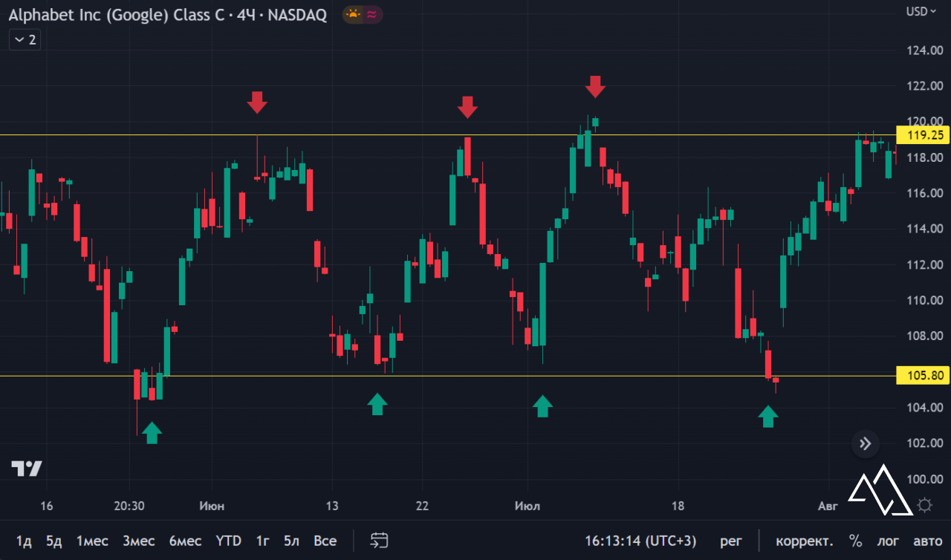Click the 20:30 time axis label
The image size is (951, 560).
(x=129, y=507)
